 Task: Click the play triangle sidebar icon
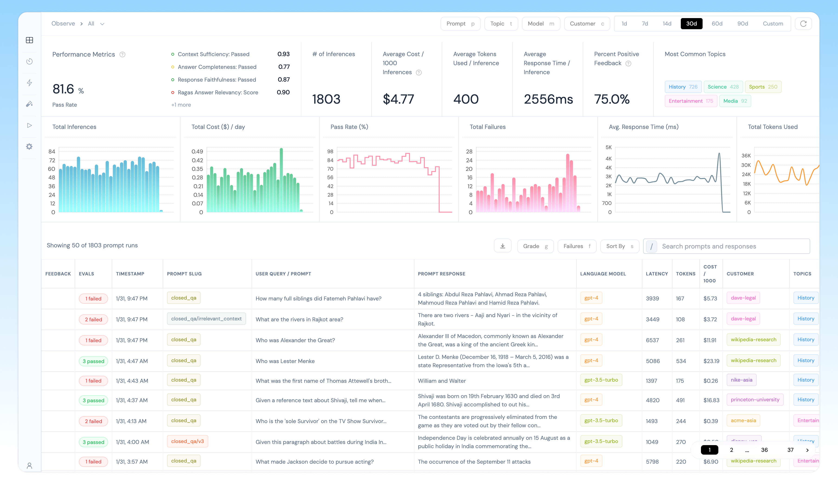[x=29, y=125]
